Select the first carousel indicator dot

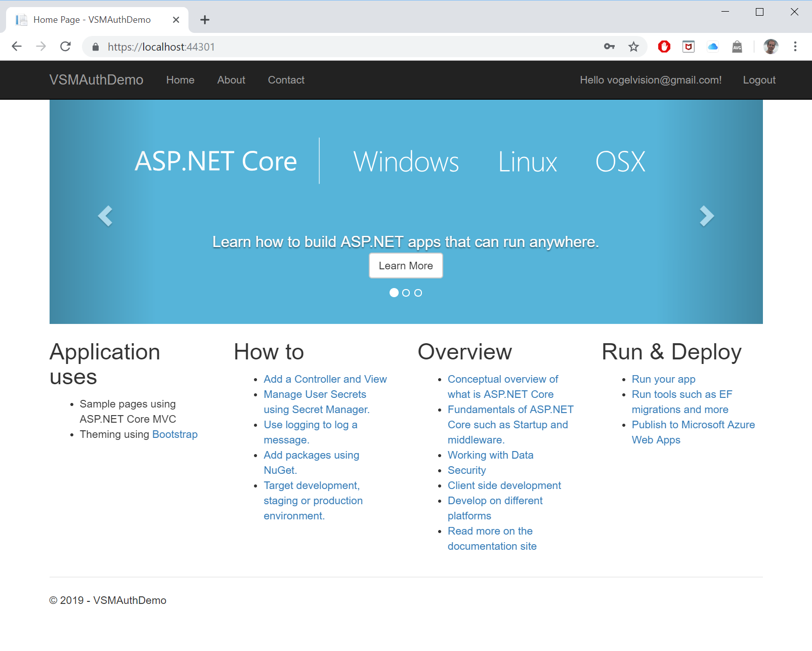[394, 293]
